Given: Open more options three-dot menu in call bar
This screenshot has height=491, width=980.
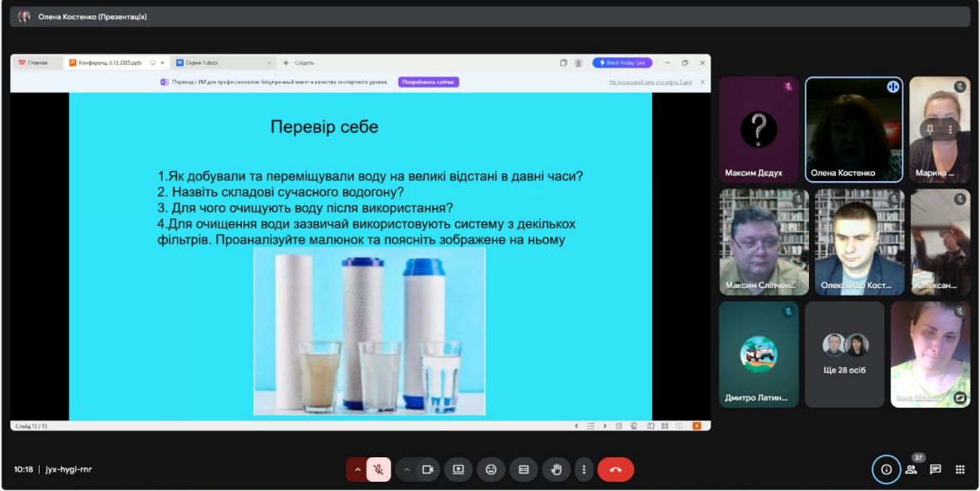Looking at the screenshot, I should click(583, 469).
